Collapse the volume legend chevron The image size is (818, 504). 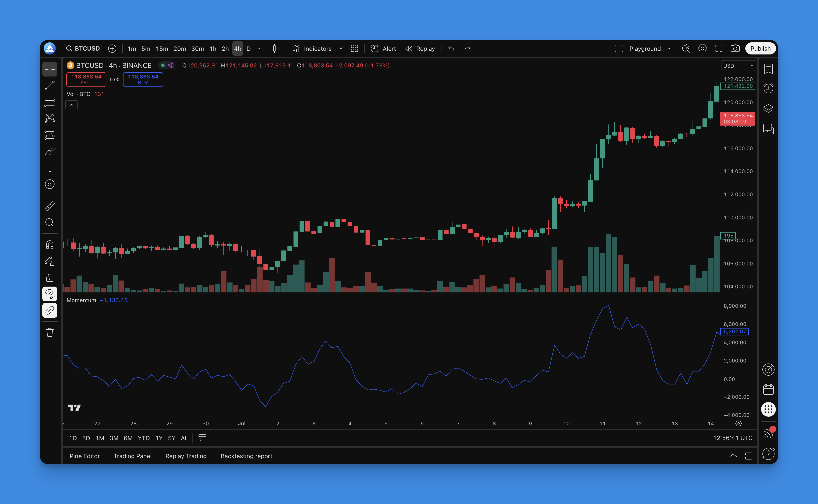[71, 105]
